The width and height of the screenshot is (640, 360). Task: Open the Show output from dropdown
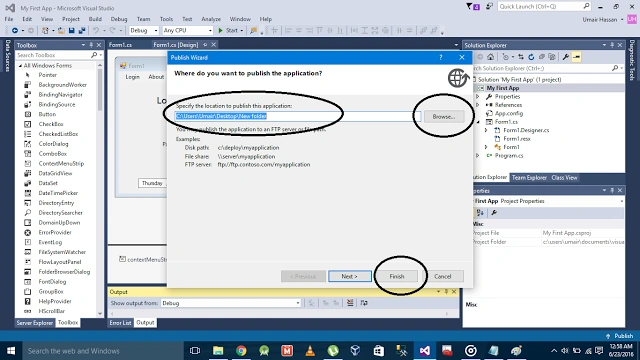[231, 303]
